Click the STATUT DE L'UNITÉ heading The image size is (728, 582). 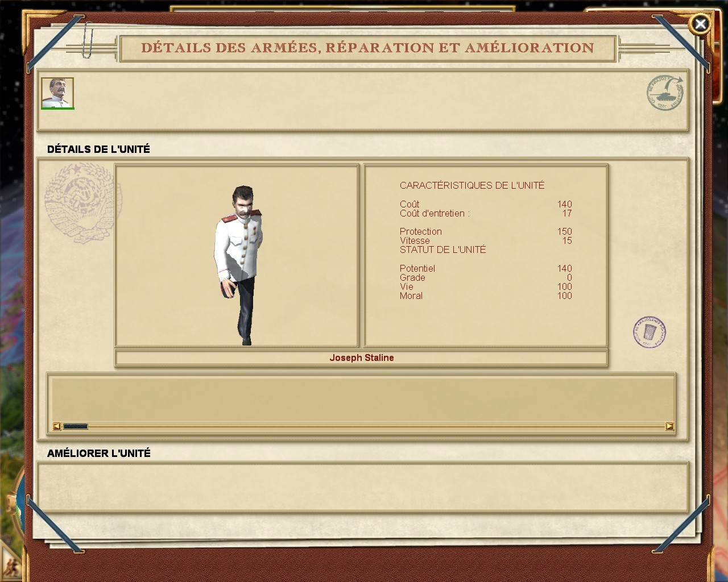(x=443, y=250)
